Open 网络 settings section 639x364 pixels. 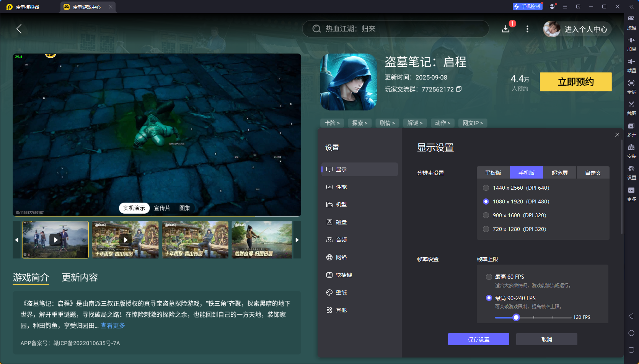360,257
